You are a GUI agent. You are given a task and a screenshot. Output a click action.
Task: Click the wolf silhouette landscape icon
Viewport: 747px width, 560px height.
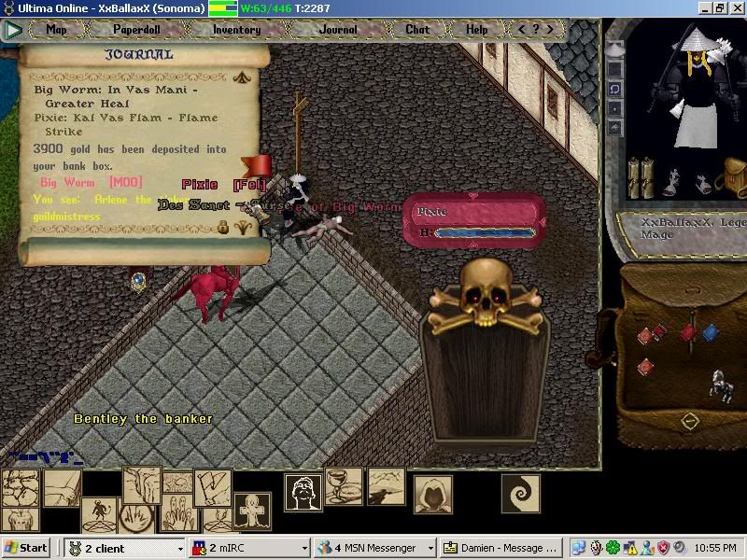coord(387,486)
